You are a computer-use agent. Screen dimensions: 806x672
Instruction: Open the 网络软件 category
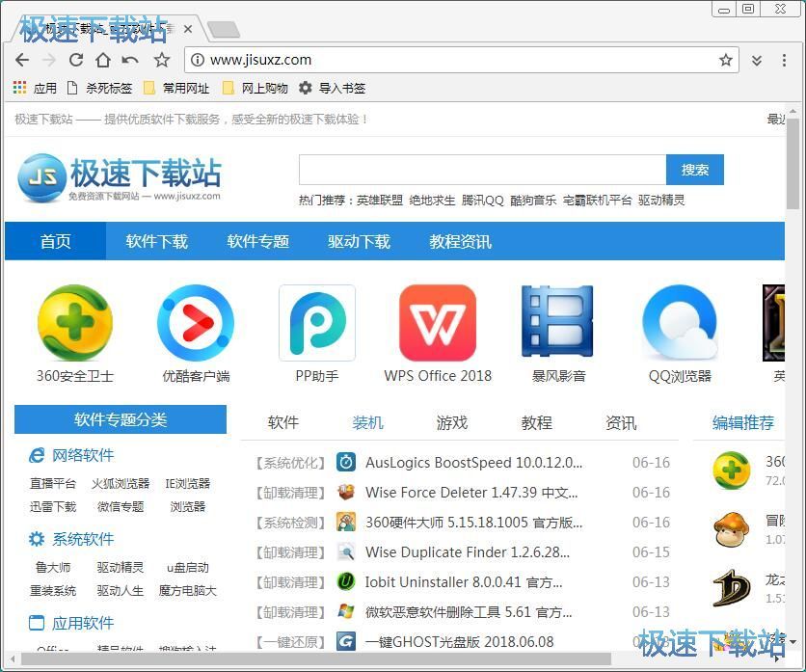pyautogui.click(x=71, y=455)
